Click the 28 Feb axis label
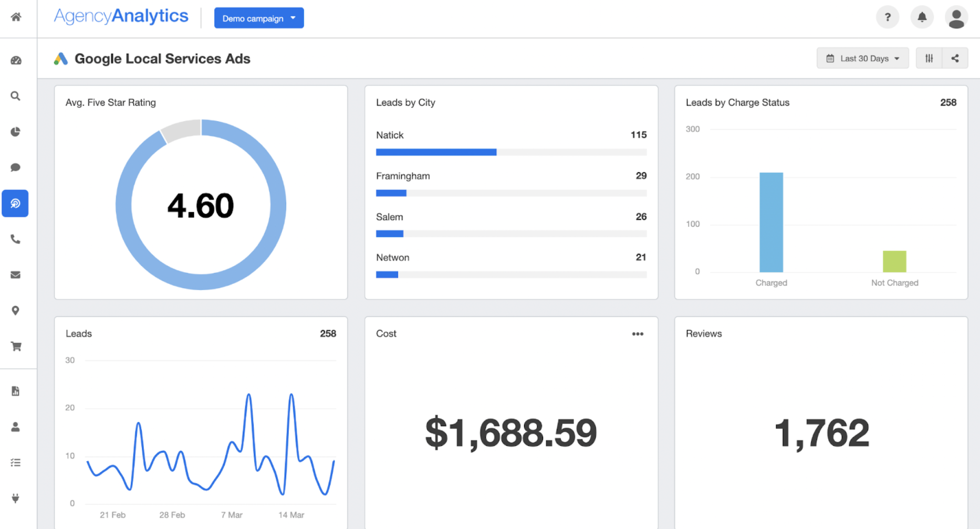Image resolution: width=980 pixels, height=529 pixels. 172,515
